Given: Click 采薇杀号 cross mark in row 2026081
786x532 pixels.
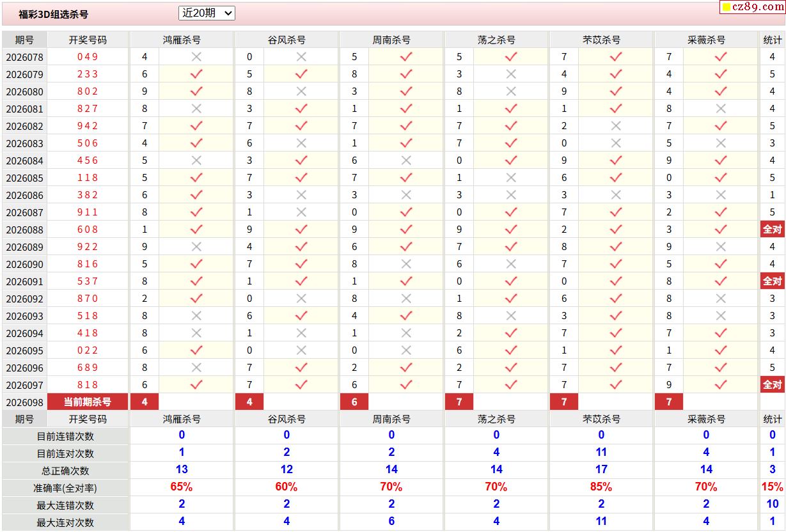Looking at the screenshot, I should tap(721, 109).
